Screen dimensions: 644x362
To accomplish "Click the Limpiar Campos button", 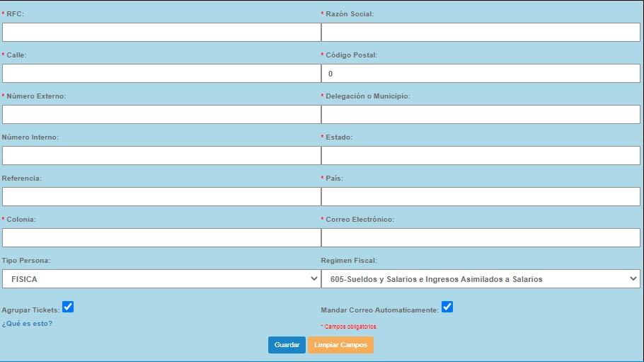I will [x=340, y=345].
